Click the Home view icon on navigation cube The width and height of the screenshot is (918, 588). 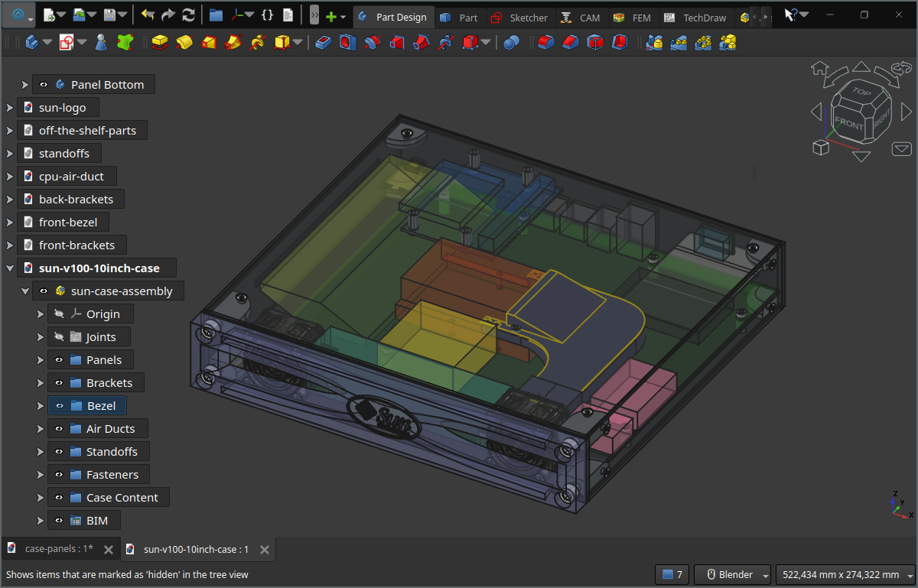tap(820, 69)
